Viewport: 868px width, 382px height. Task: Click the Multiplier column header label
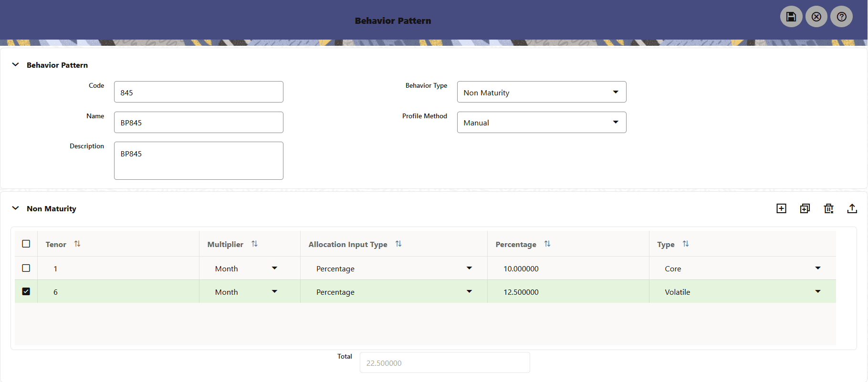coord(225,244)
